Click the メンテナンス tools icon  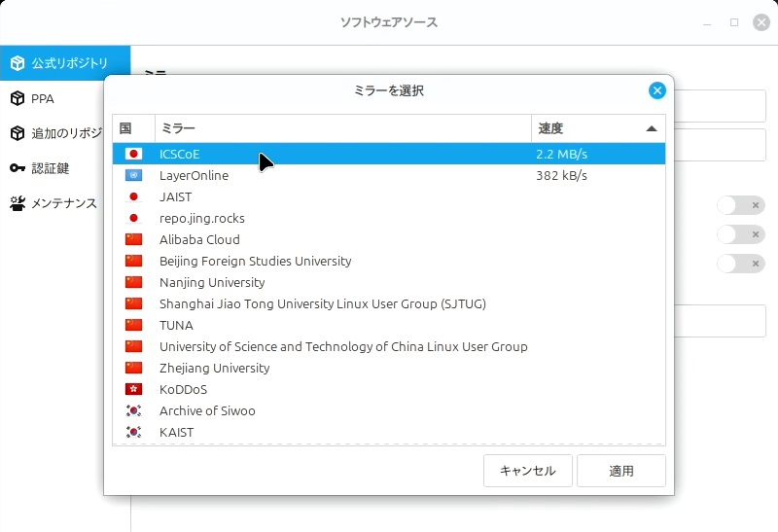click(x=17, y=203)
